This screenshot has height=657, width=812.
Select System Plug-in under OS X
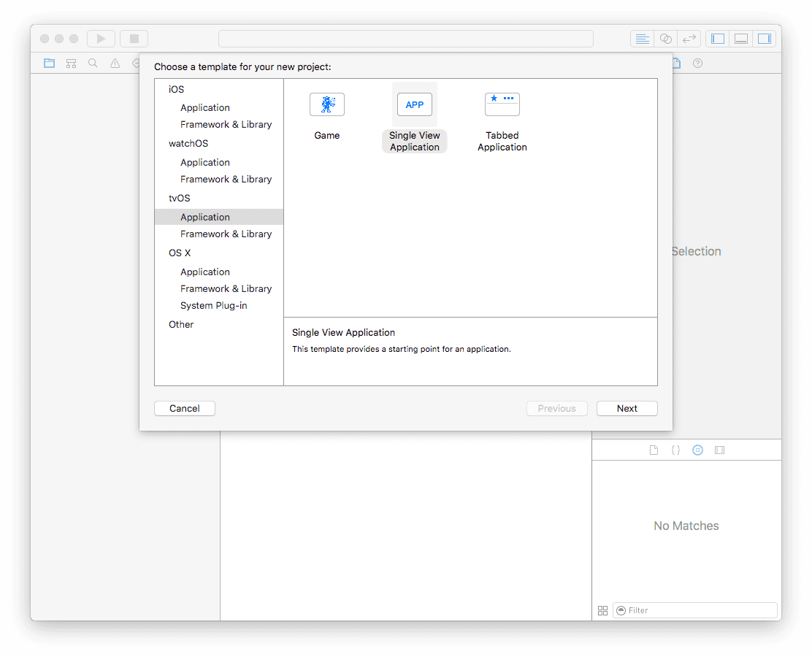pos(213,305)
